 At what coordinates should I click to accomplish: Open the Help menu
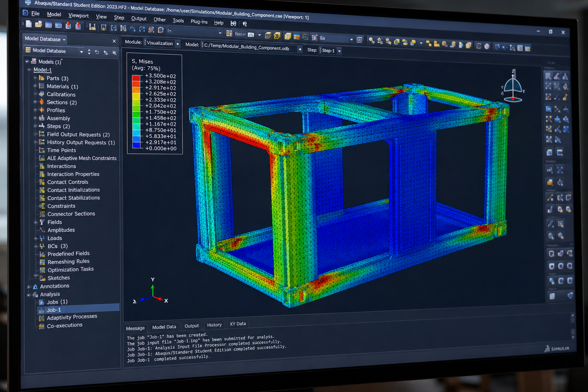pos(219,23)
